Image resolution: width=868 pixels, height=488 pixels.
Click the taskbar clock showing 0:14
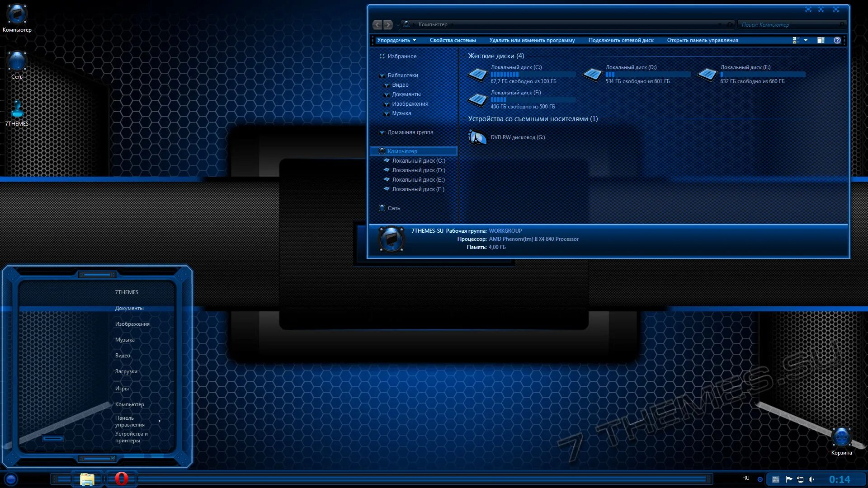click(840, 479)
